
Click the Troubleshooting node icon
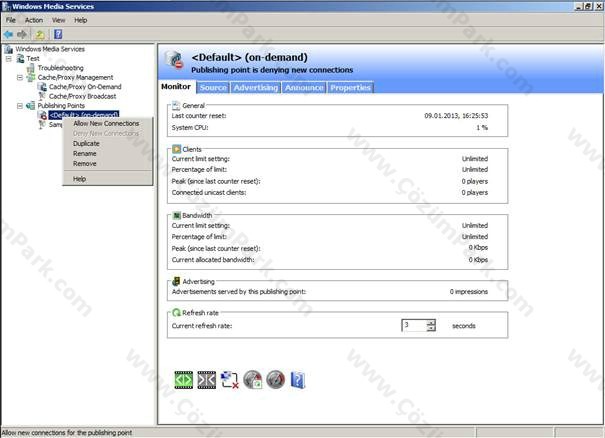(x=31, y=68)
